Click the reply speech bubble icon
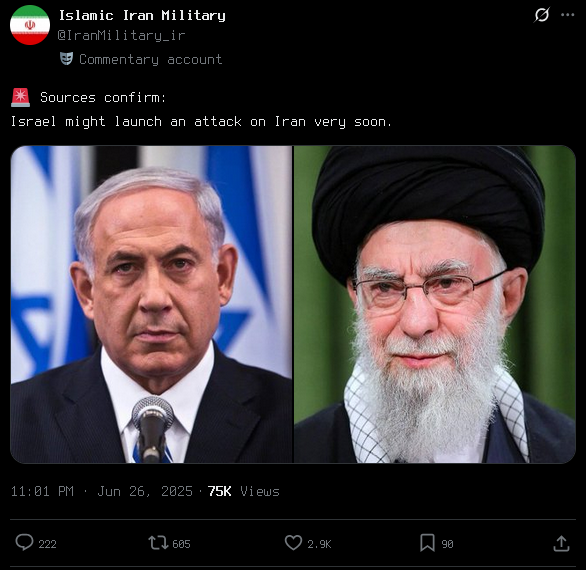Viewport: 586px width, 570px height. tap(24, 542)
